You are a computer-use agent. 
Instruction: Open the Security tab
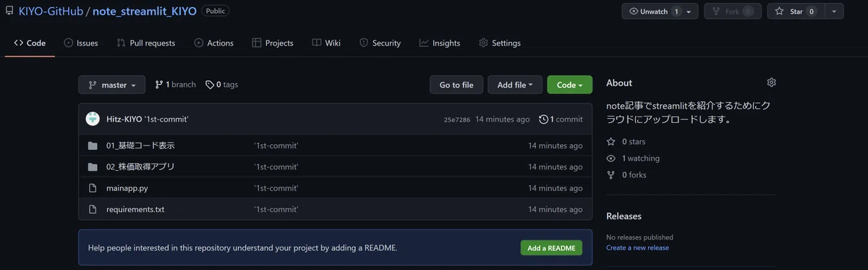coord(380,43)
